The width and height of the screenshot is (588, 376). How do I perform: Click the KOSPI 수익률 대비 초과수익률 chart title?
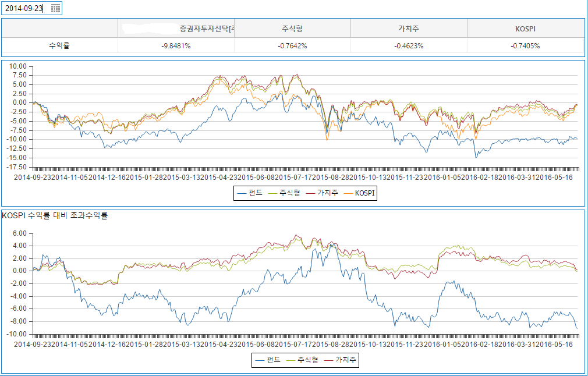(x=55, y=215)
